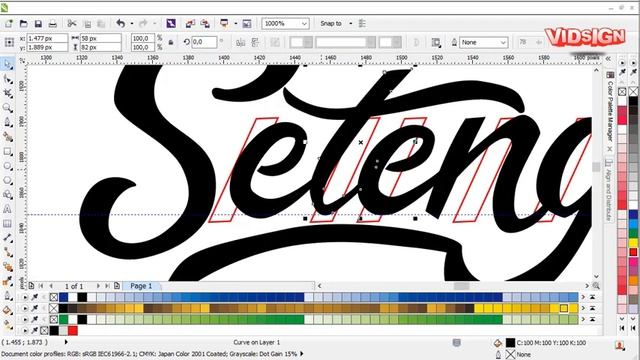Select the Crop tool
The height and width of the screenshot is (360, 640).
pos(7,93)
